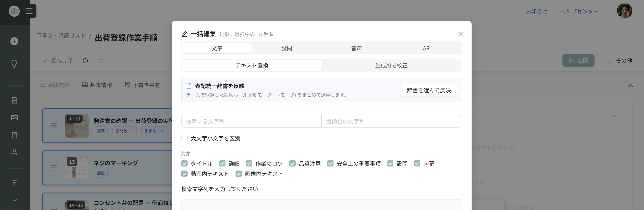Uncheck the 字幕 target checkbox
The image size is (644, 210).
coord(417,163)
